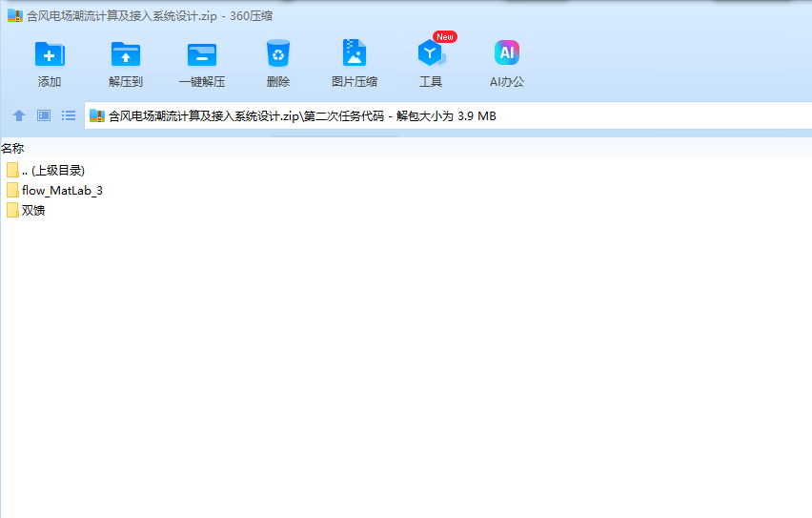Screen dimensions: 812x518
Task: Click the 360压缩 icon in the title bar
Action: coord(15,15)
